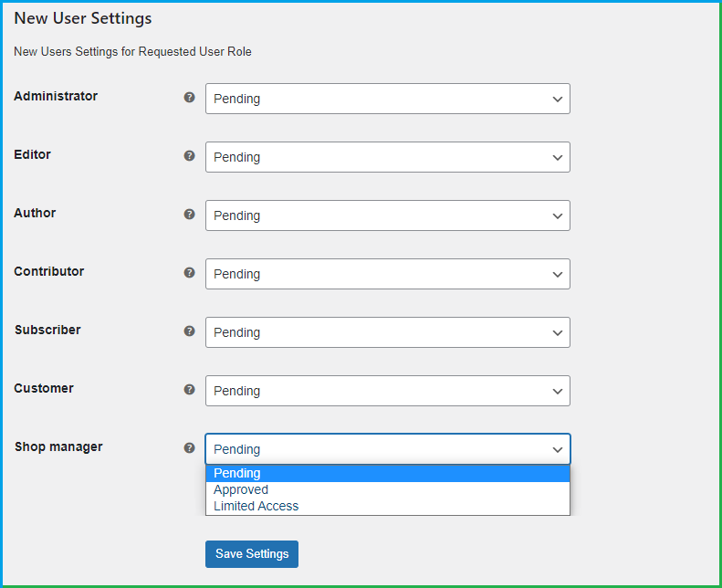Click the Save Settings button
The height and width of the screenshot is (588, 722).
coord(252,554)
